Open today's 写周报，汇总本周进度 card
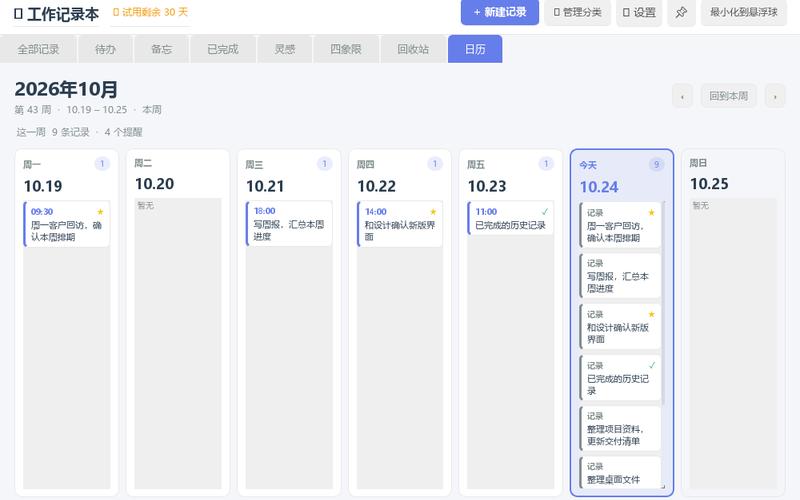Image resolution: width=800 pixels, height=500 pixels. (x=620, y=276)
